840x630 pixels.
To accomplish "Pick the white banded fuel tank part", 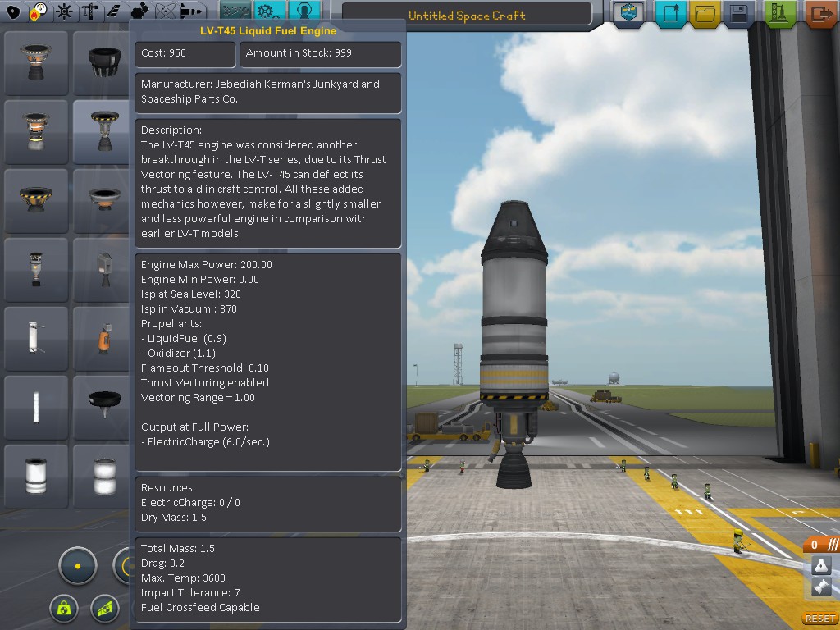I will point(102,477).
